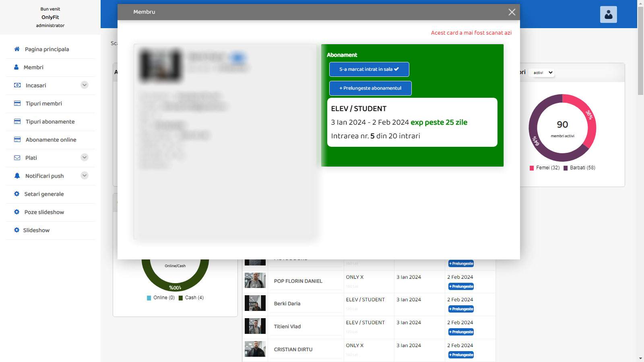Image resolution: width=644 pixels, height=362 pixels.
Task: Expand the Incasari submenu chevron
Action: pos(85,85)
